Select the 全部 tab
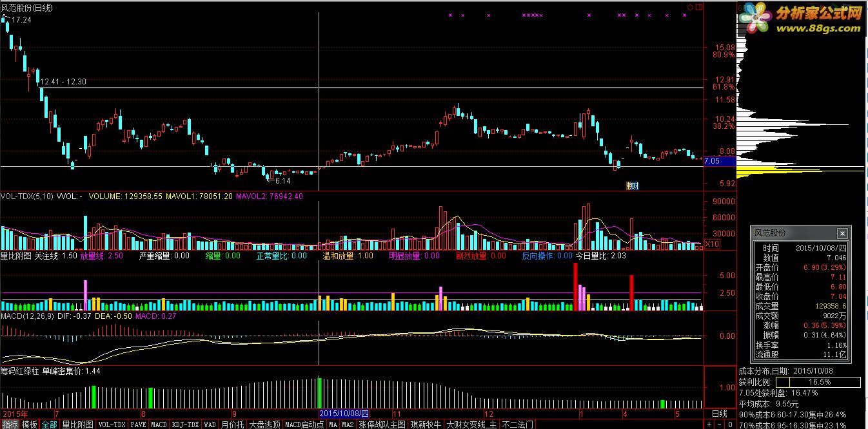Viewport: 868px width, 429px height. click(x=50, y=424)
